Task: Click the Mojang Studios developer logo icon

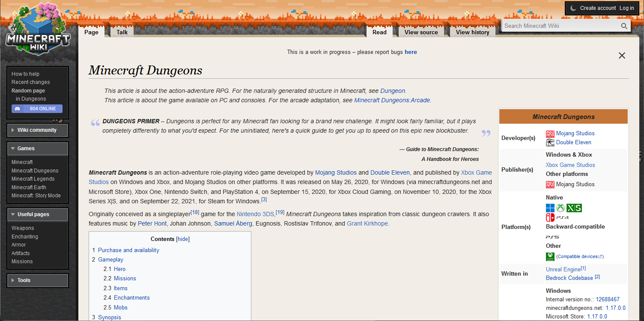Action: pyautogui.click(x=550, y=134)
